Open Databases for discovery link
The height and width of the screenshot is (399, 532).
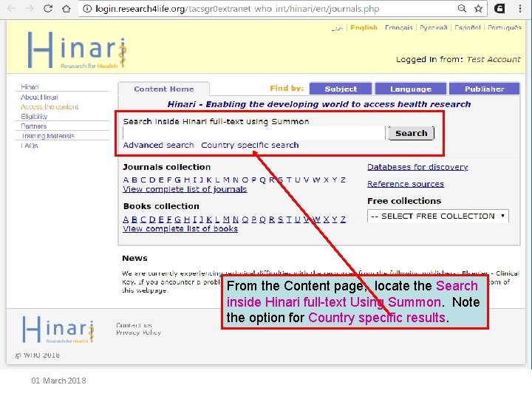point(417,167)
